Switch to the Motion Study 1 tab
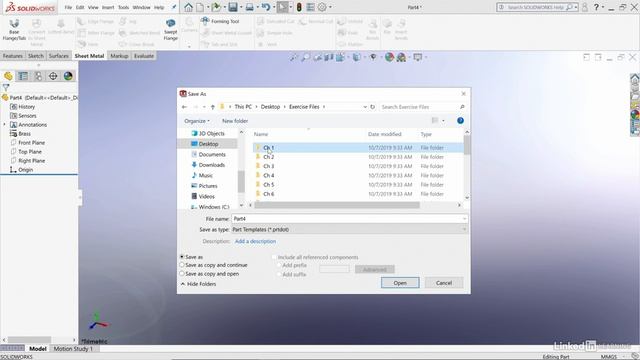This screenshot has height=360, width=640. coord(73,349)
